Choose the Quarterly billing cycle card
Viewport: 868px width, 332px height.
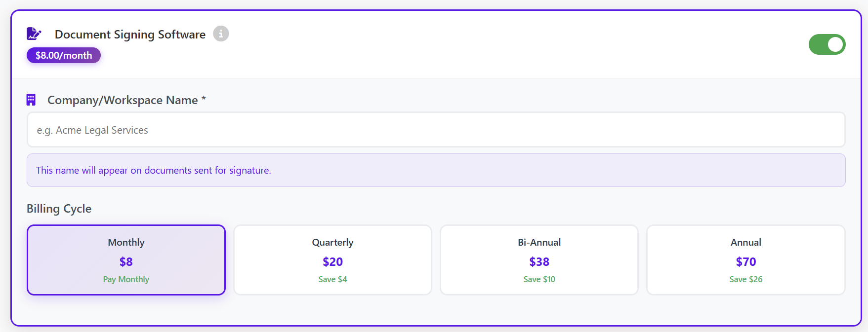click(332, 259)
